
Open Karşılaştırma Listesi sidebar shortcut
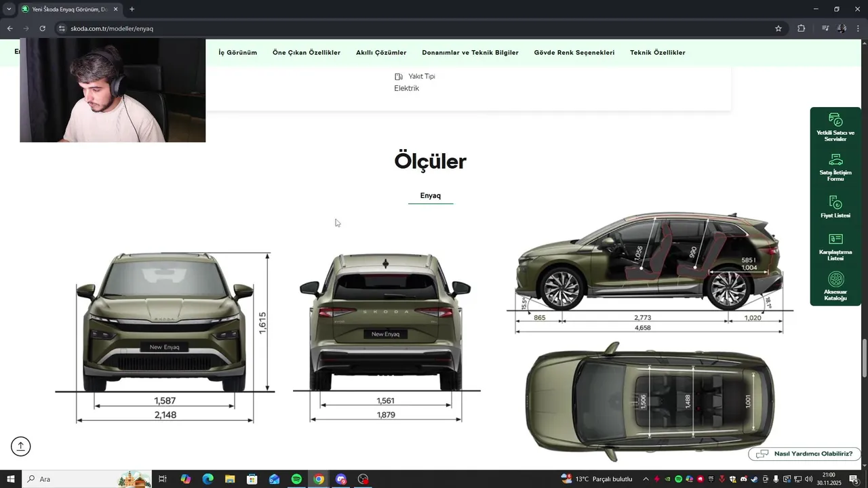[835, 247]
